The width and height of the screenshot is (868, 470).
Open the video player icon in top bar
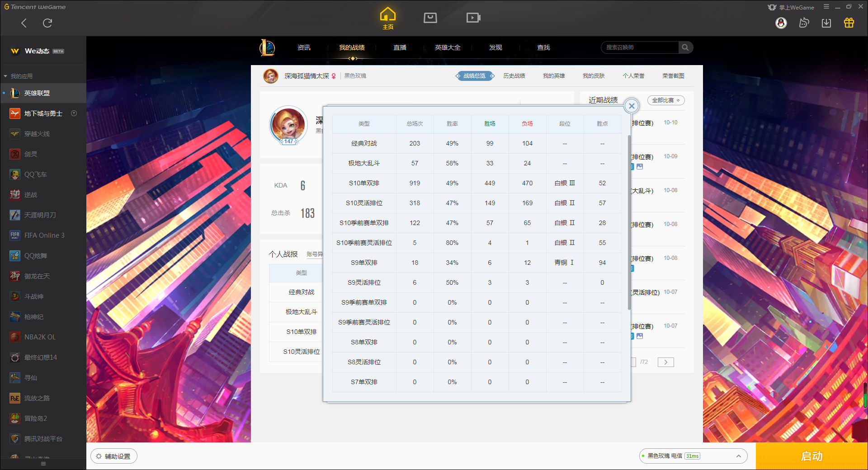pos(473,18)
